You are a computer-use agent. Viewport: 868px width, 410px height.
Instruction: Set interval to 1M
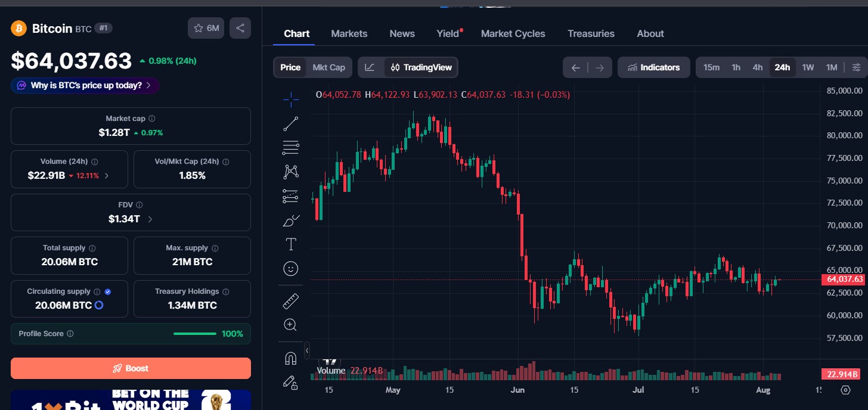(832, 67)
